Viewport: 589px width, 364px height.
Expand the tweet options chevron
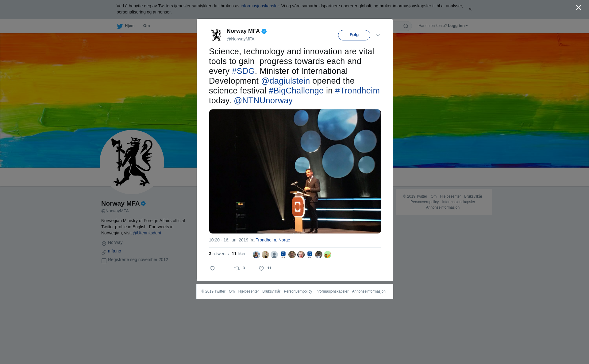[378, 35]
